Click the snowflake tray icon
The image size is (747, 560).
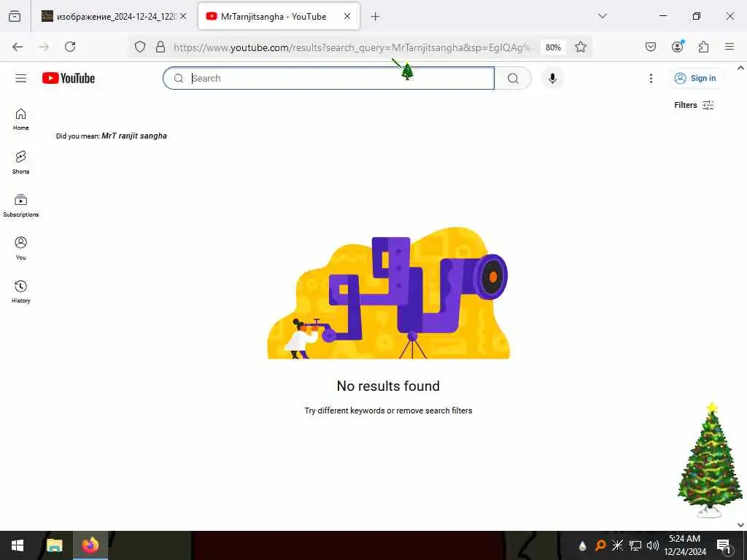click(617, 545)
